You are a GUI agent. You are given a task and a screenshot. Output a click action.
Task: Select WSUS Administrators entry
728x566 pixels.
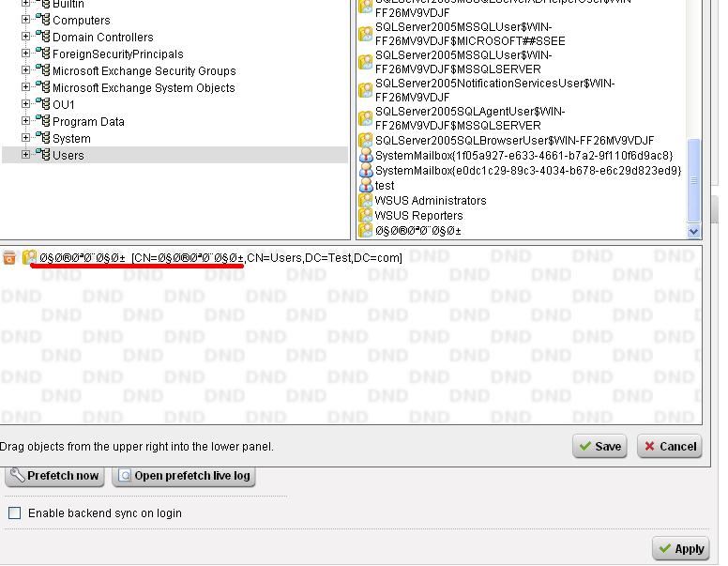pyautogui.click(x=431, y=200)
